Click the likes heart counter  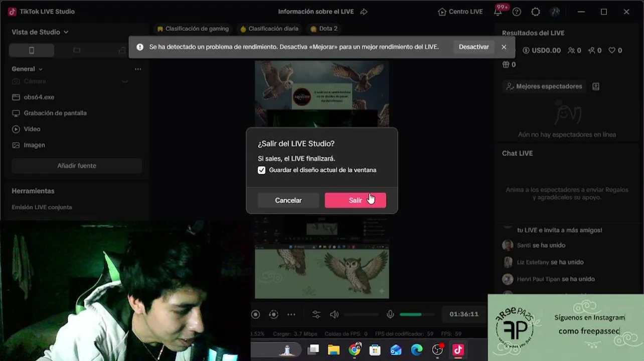(615, 51)
